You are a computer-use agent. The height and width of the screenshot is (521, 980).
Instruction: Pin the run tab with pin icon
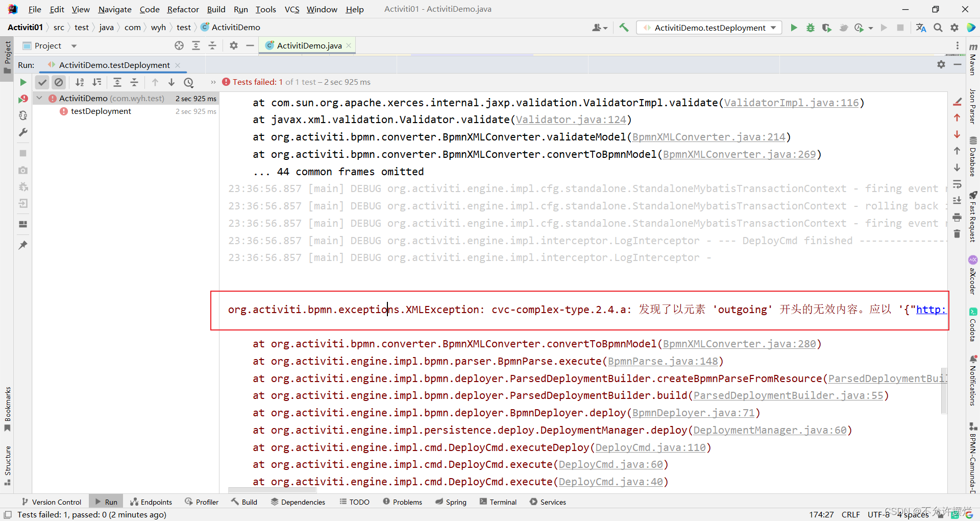[x=23, y=245]
